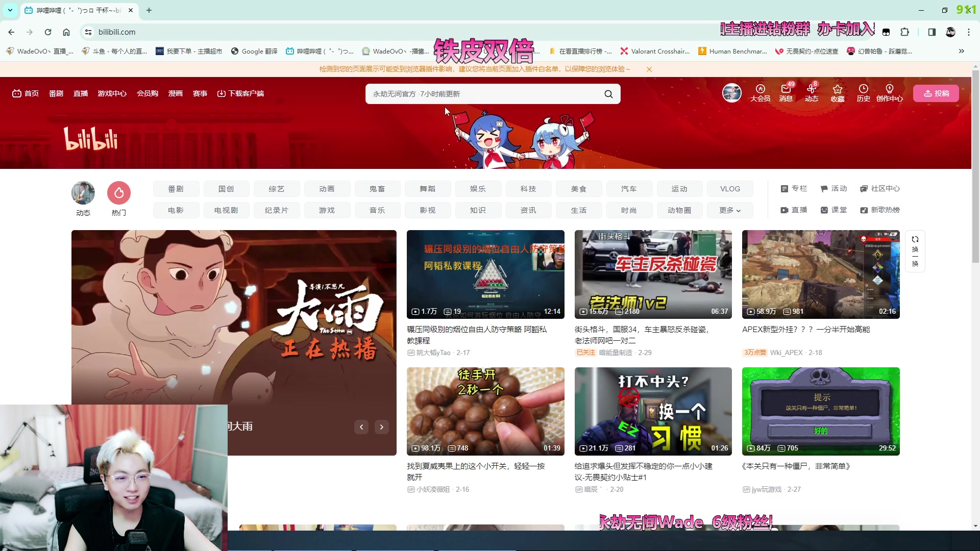The height and width of the screenshot is (551, 980).
Task: Close the plugin warning notice
Action: pyautogui.click(x=649, y=69)
